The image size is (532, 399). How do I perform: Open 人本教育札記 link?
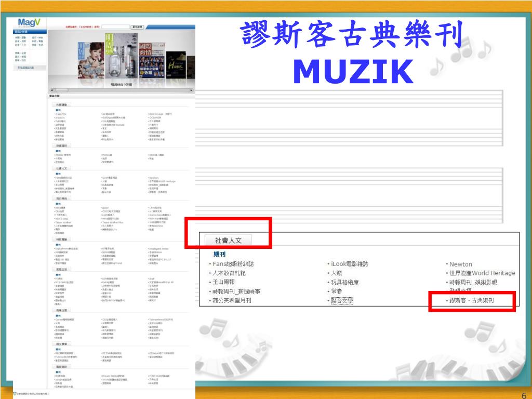229,273
